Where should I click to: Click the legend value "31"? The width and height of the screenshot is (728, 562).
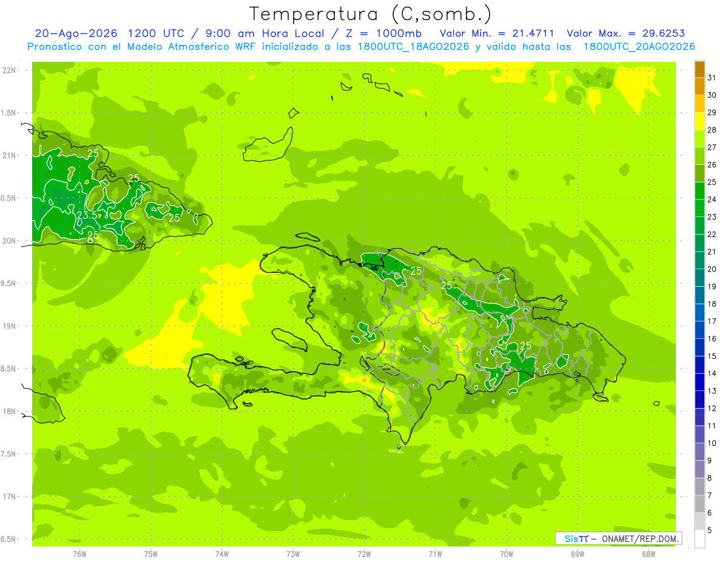712,78
